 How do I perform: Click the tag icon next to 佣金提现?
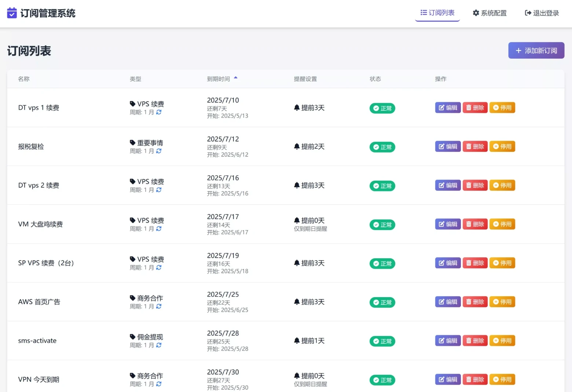coord(132,337)
